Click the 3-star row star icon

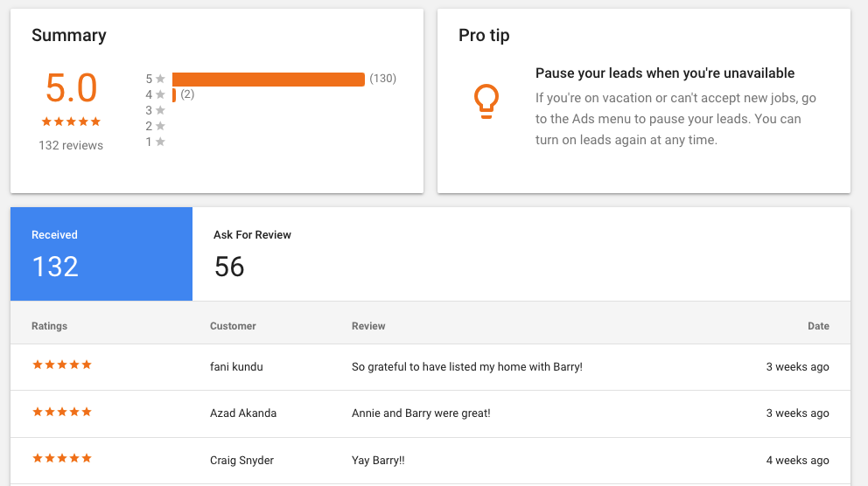[160, 110]
